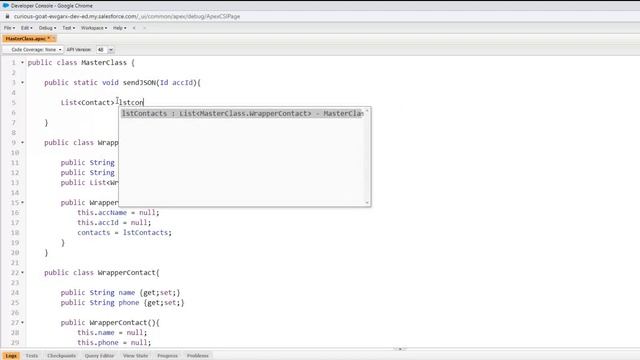Switch to the Problems tab
This screenshot has height=360, width=640.
click(198, 356)
